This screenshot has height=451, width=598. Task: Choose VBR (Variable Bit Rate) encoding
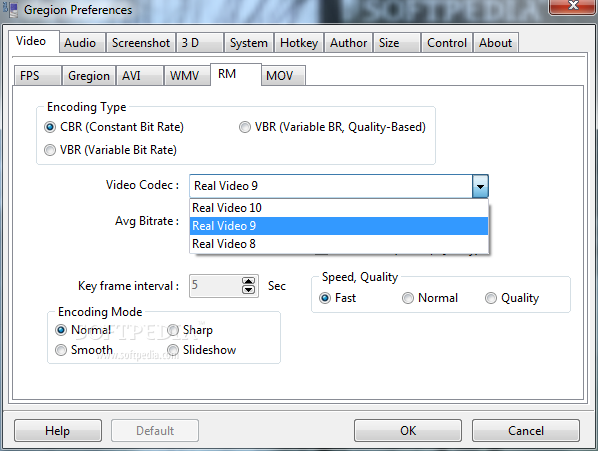pos(110,150)
